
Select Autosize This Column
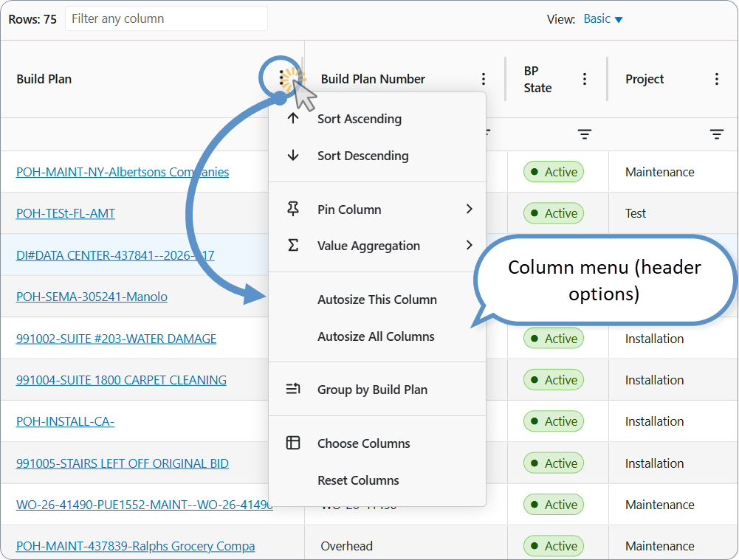(377, 300)
